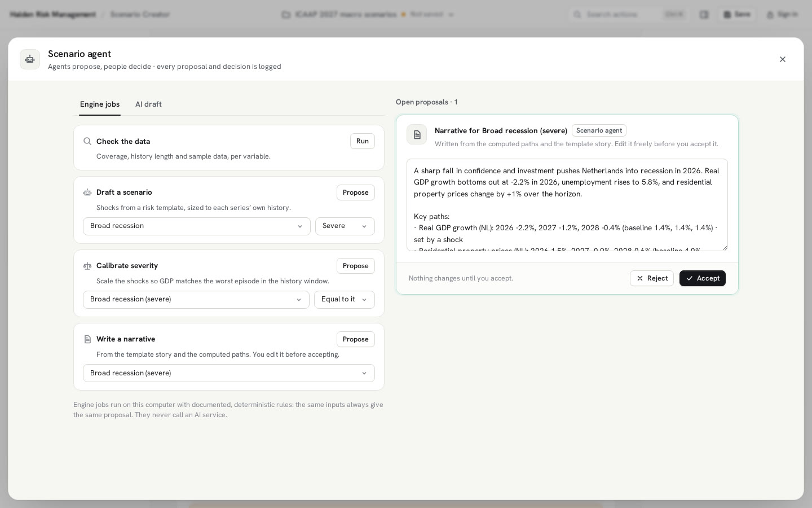Click Scenario Creator breadcrumb in background

click(140, 15)
